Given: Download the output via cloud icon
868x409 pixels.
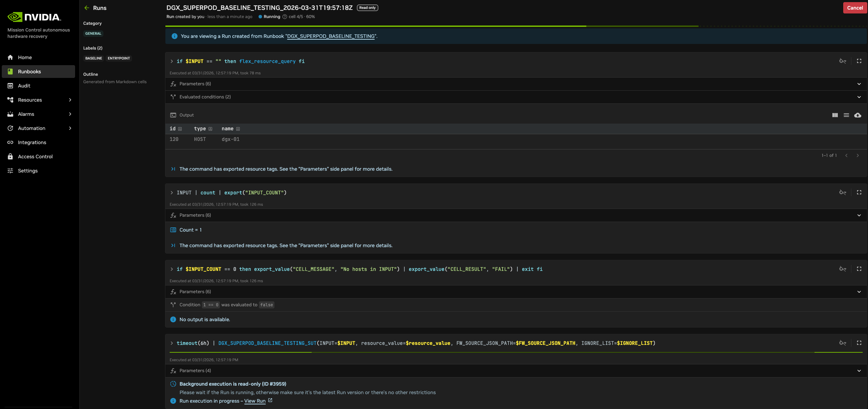Looking at the screenshot, I should click(x=857, y=115).
